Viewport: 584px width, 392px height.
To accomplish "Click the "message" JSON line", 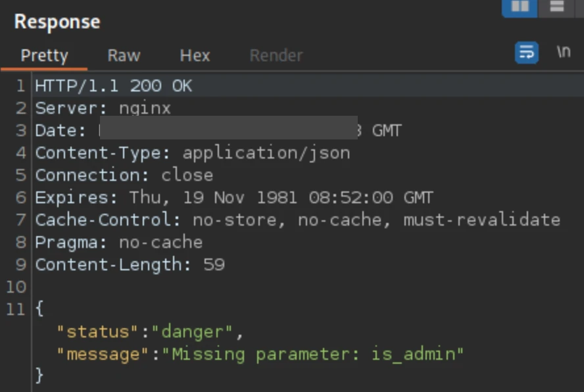I will 260,354.
